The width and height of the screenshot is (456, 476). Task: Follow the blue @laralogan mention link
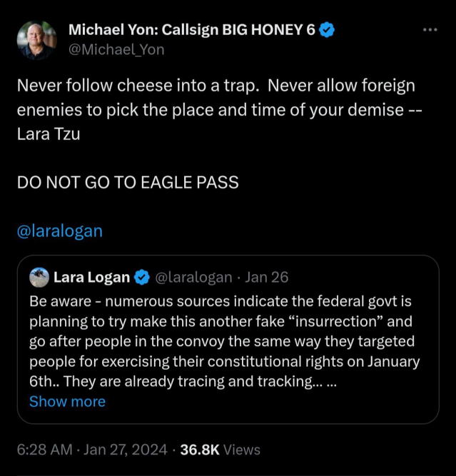coord(60,231)
